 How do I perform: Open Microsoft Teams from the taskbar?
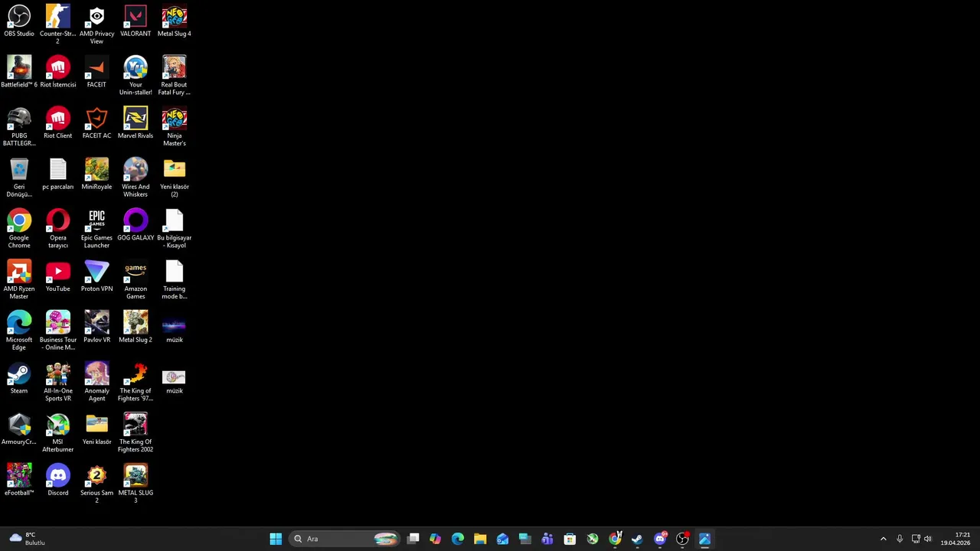point(547,539)
